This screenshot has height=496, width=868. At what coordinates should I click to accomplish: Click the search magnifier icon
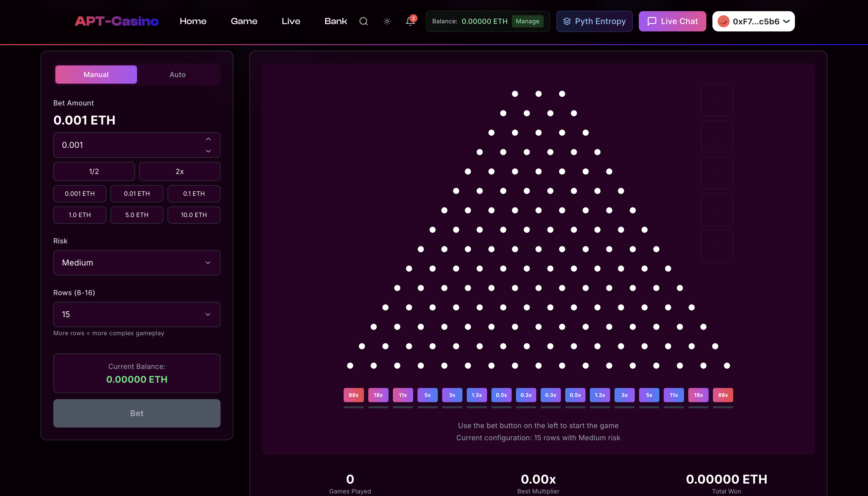(363, 21)
